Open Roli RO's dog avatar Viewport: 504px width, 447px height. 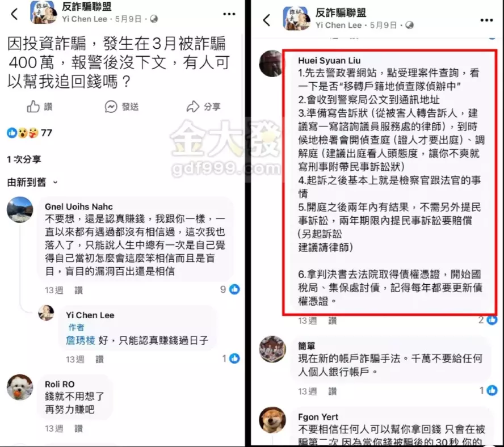[x=20, y=387]
